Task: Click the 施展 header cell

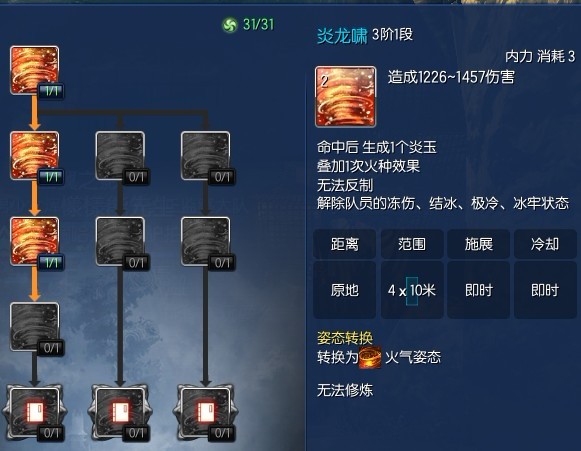Action: tap(479, 244)
